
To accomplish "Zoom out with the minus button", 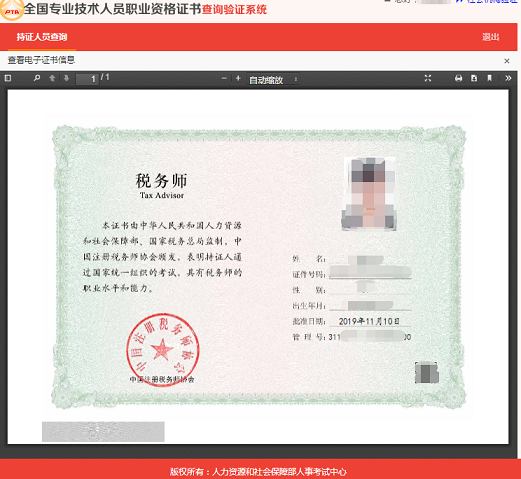I will coord(224,78).
